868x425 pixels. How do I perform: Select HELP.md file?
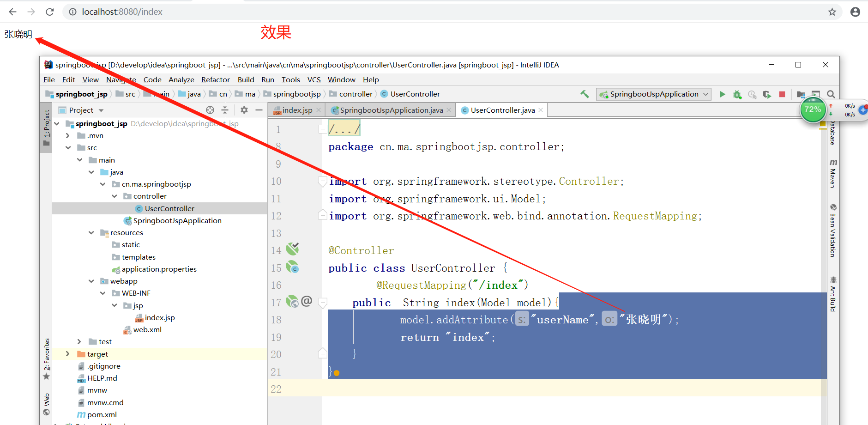[x=102, y=378]
